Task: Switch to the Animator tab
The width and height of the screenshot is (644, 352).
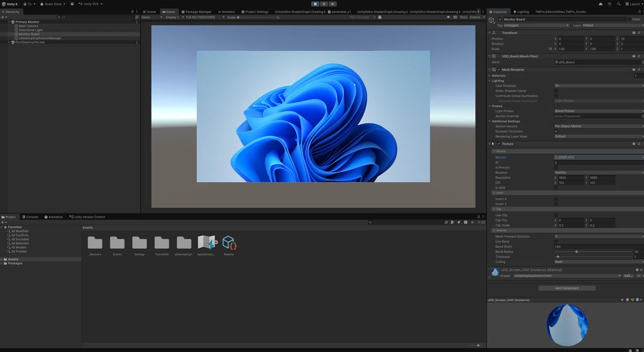Action: click(x=226, y=11)
